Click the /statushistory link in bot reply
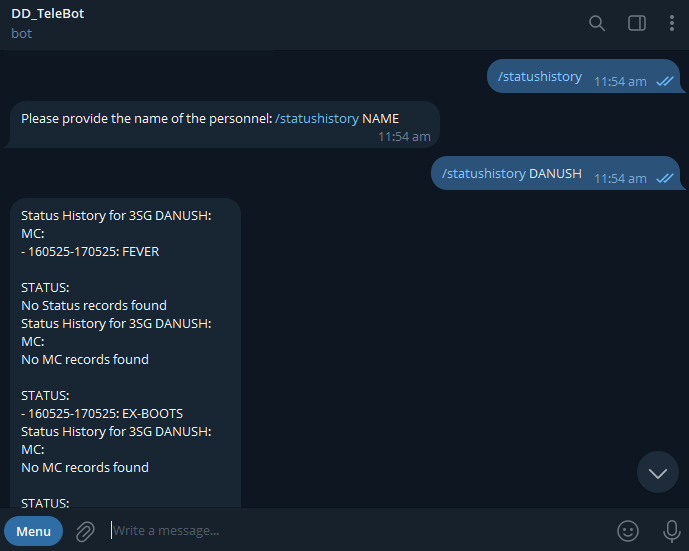 click(x=316, y=118)
